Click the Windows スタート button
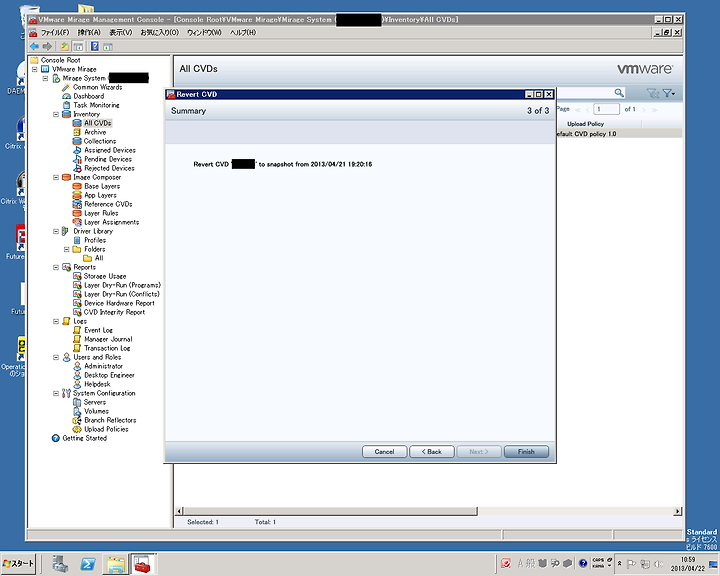Screen dimensions: 720x576 click(x=18, y=564)
